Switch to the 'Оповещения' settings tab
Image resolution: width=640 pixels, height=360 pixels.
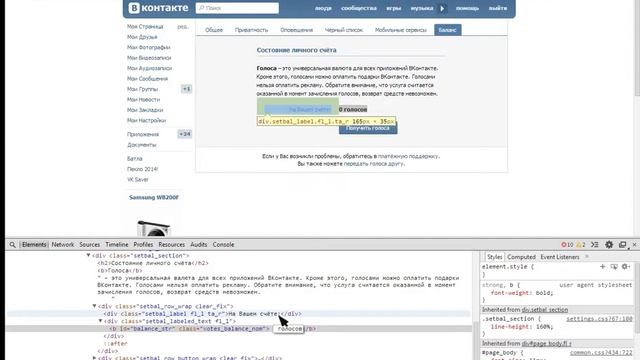296,30
